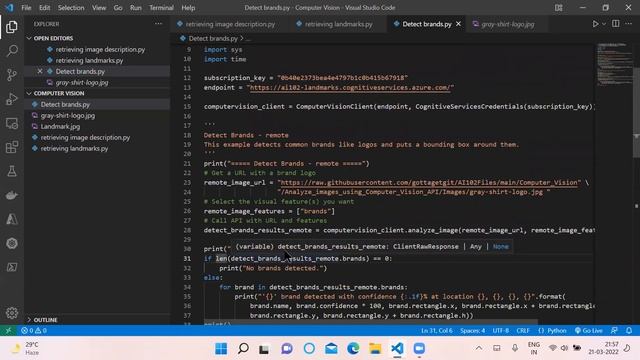This screenshot has width=640, height=360.
Task: Open Microsoft Edge from taskbar
Action: coord(353,349)
